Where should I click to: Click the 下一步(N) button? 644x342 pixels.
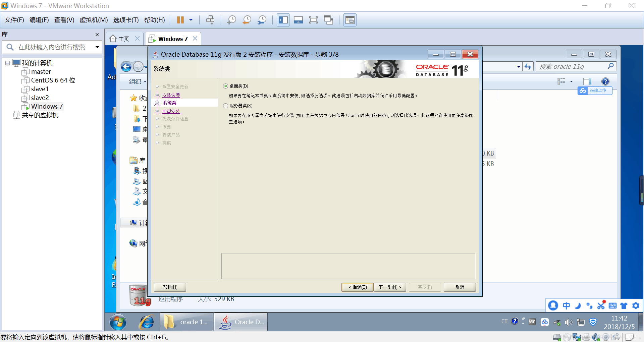[x=390, y=287]
